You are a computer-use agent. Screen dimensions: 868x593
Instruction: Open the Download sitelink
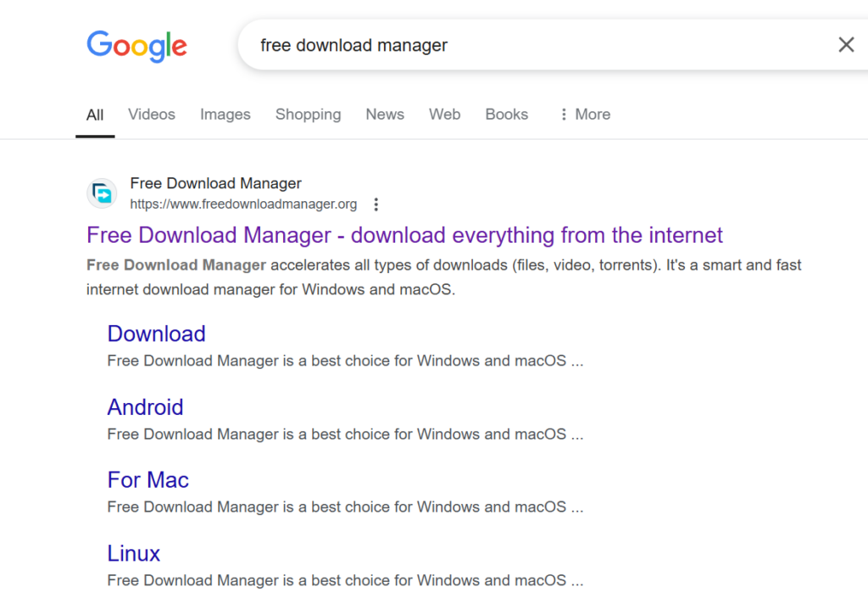coord(156,333)
